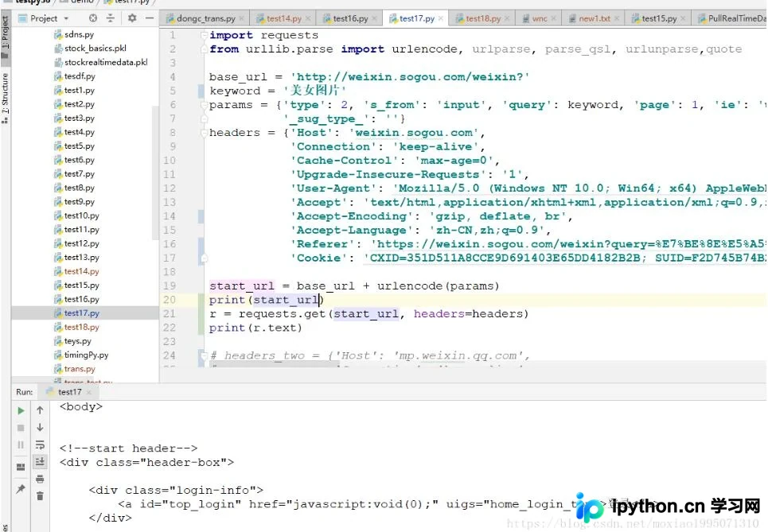768x532 pixels.
Task: Click the Print icon in Run panel
Action: (40, 479)
